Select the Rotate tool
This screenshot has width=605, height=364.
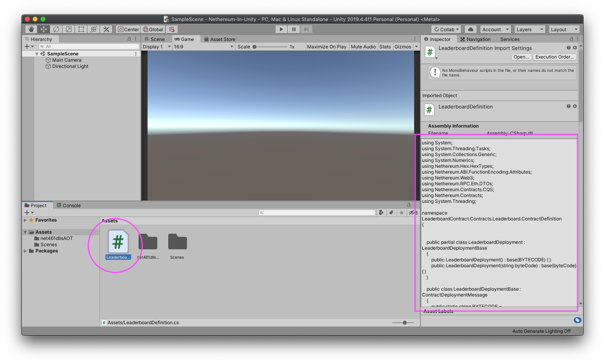pos(56,29)
